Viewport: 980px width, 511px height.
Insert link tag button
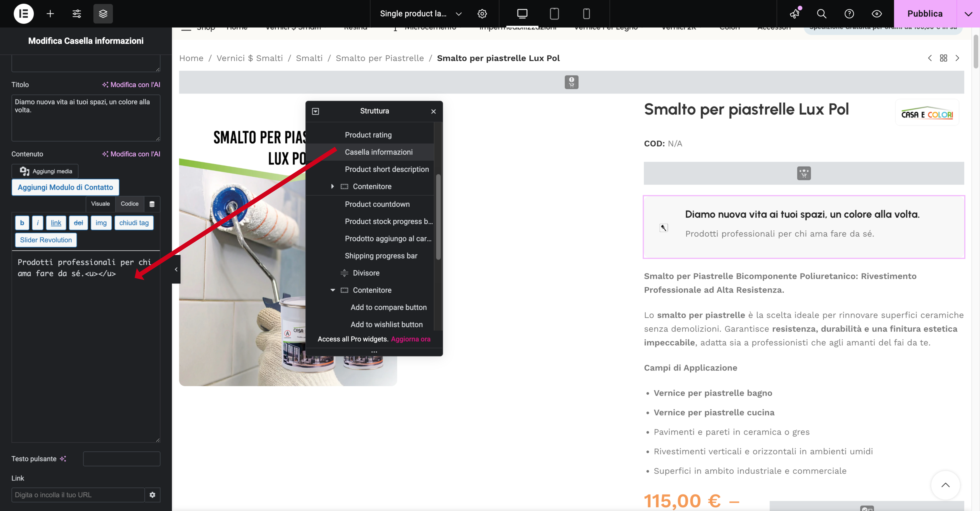pyautogui.click(x=56, y=223)
